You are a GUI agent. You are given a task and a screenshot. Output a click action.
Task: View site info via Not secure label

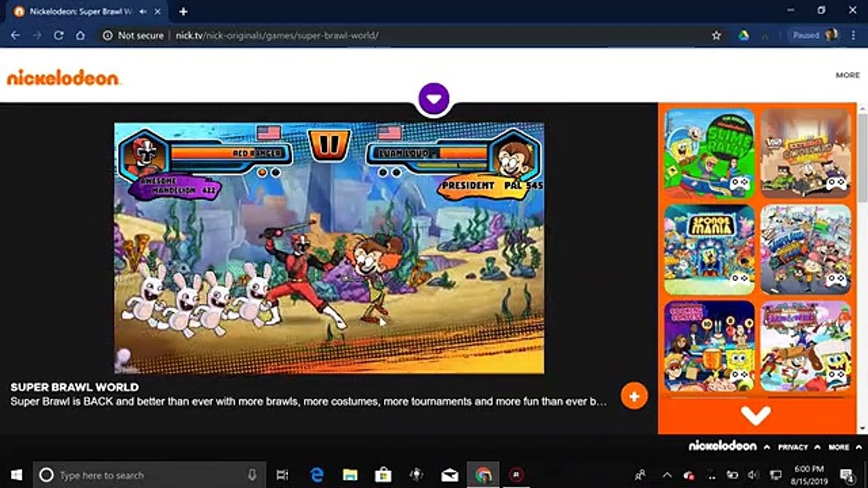(133, 35)
